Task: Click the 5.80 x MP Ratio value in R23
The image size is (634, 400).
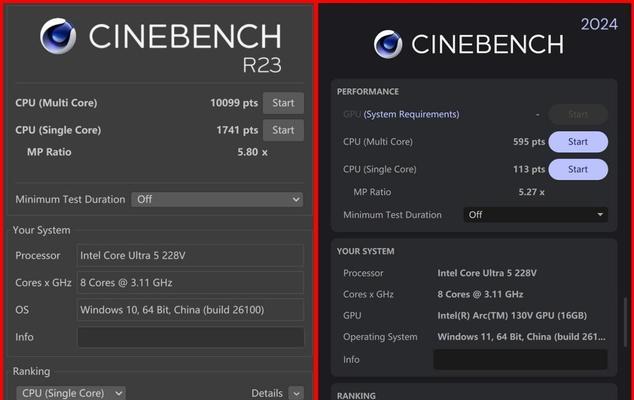Action: pyautogui.click(x=252, y=152)
